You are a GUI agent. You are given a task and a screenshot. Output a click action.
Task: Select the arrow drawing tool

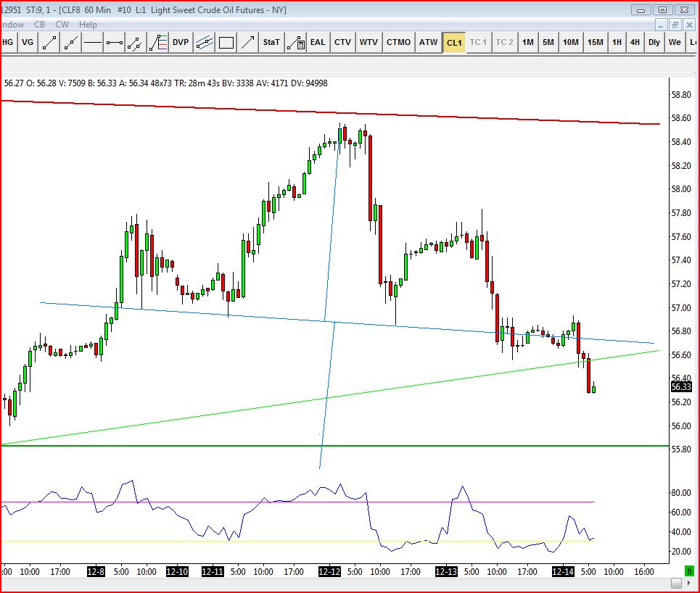coord(248,42)
